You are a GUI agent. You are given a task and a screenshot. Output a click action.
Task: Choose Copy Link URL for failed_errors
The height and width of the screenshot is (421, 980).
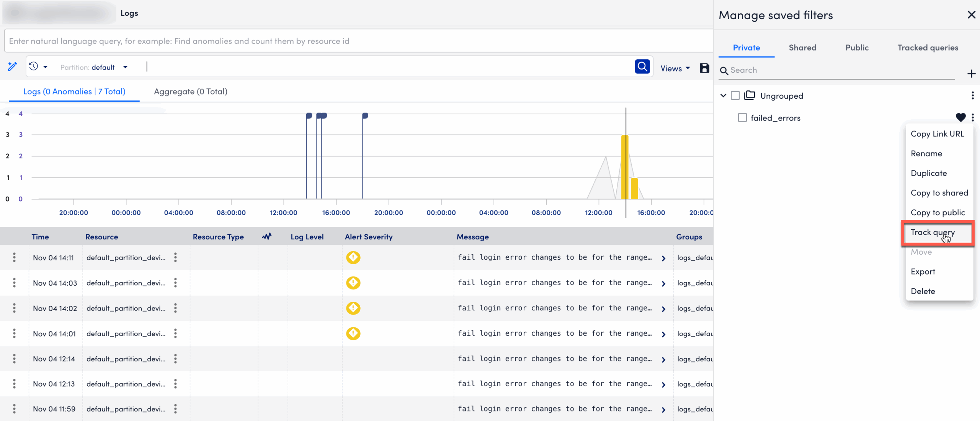(x=938, y=133)
